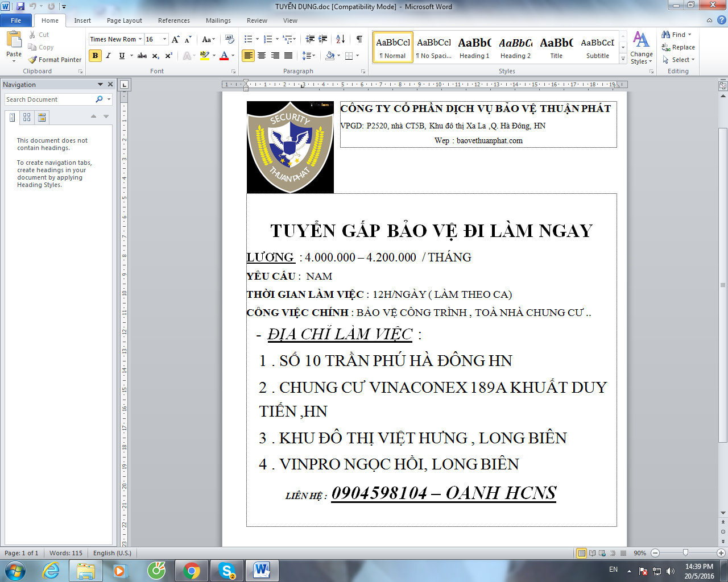Apply strikethrough to text
This screenshot has height=582, width=728.
pos(142,56)
